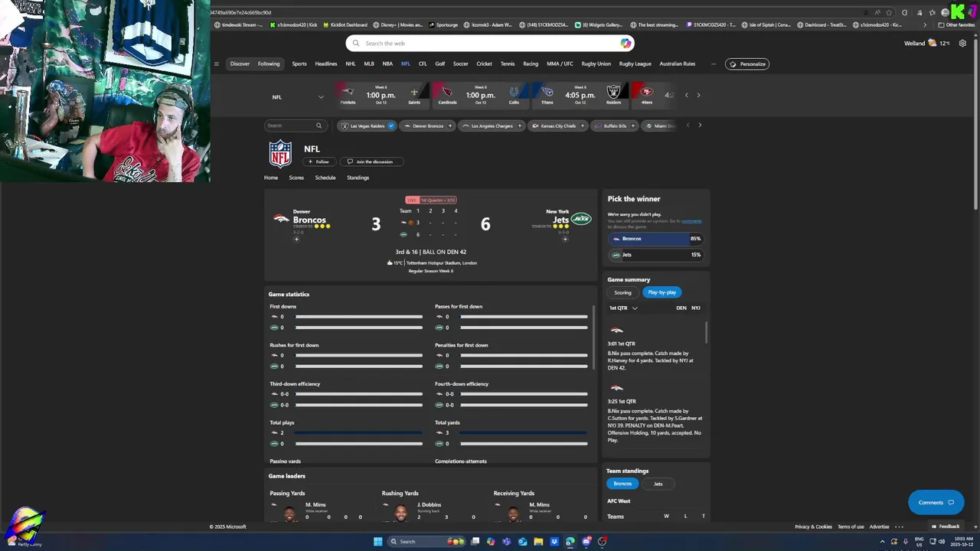Screen dimensions: 980x551
Task: Click the Copilot icon in search box
Action: 626,44
